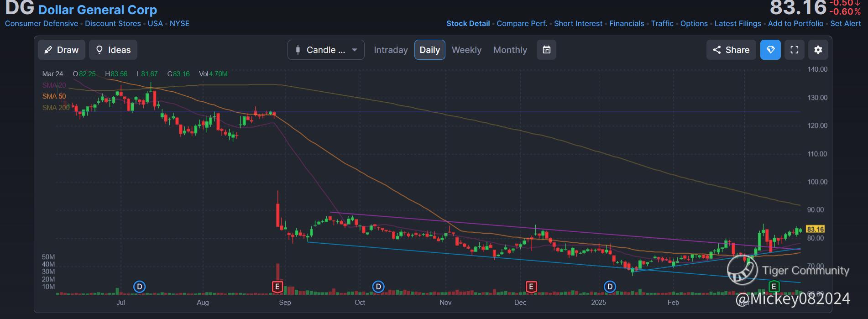Image resolution: width=868 pixels, height=319 pixels.
Task: Open the Dollar General Corp link
Action: pos(98,10)
